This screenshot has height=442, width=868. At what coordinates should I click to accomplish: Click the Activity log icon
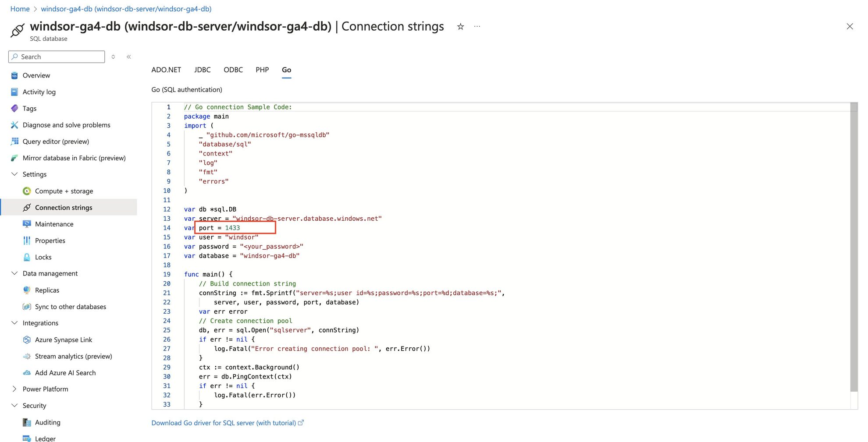[14, 92]
